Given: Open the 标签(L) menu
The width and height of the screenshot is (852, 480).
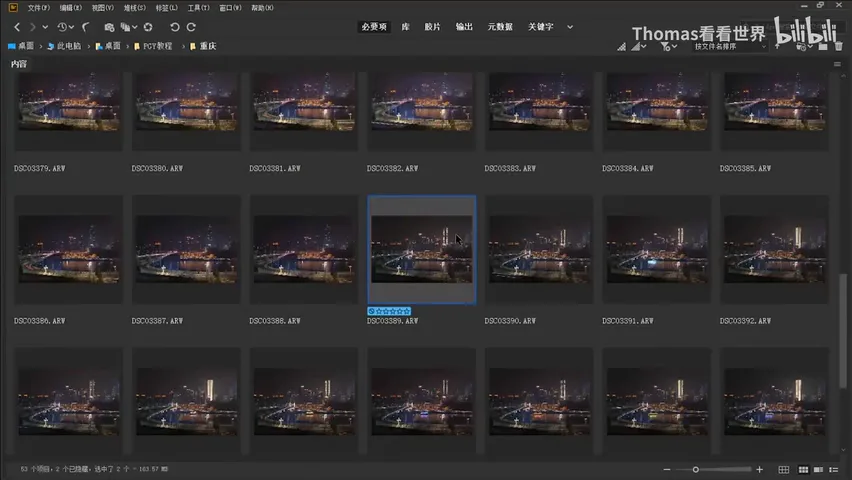Looking at the screenshot, I should (x=166, y=8).
